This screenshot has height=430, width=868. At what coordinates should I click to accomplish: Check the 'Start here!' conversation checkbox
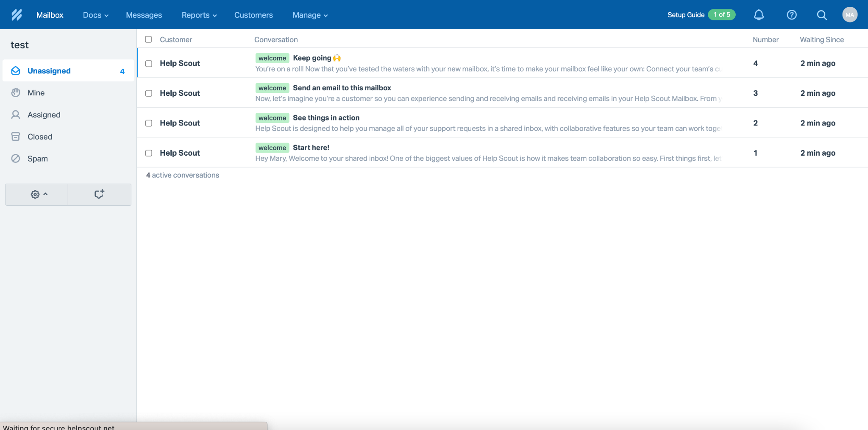click(149, 153)
